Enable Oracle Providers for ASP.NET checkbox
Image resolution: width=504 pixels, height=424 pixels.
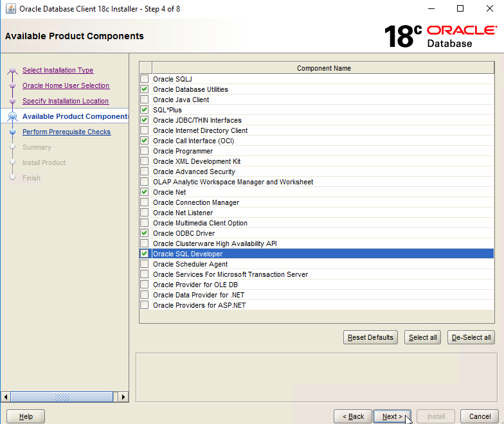(x=144, y=305)
